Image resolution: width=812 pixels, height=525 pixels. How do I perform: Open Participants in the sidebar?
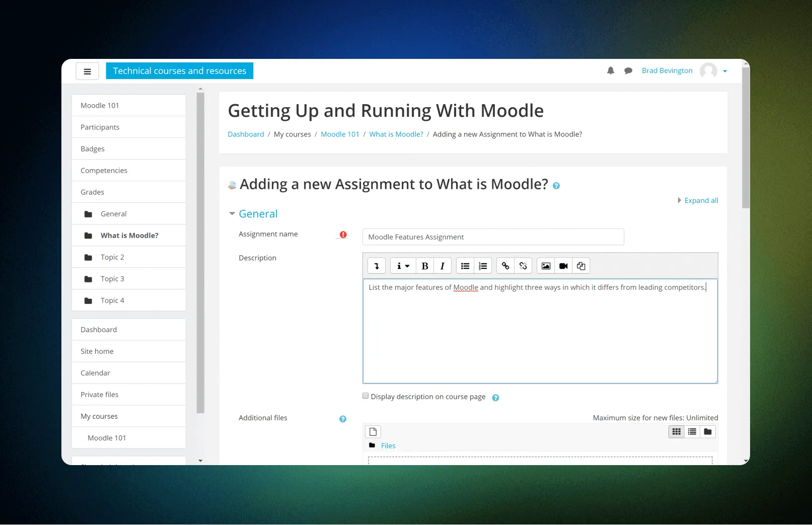pos(129,127)
